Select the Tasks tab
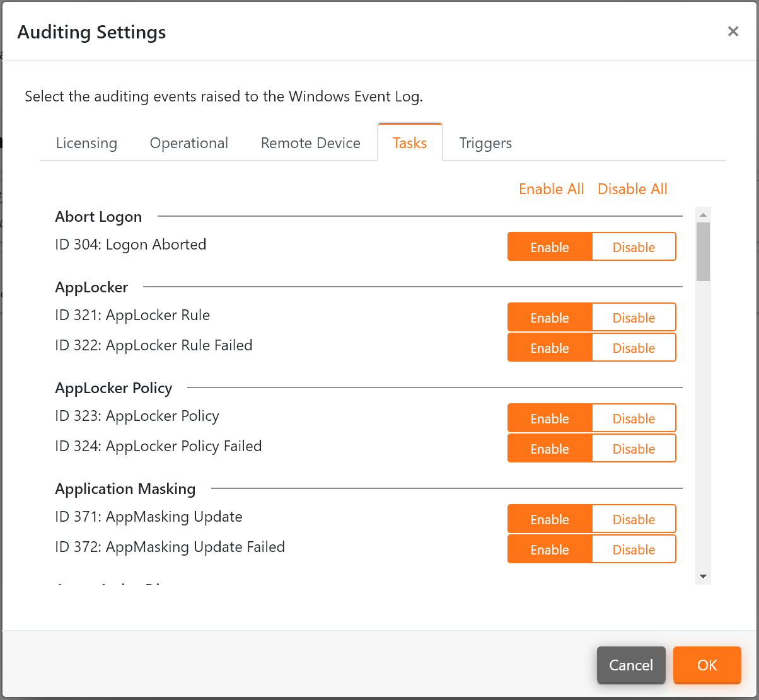The width and height of the screenshot is (759, 700). [410, 143]
